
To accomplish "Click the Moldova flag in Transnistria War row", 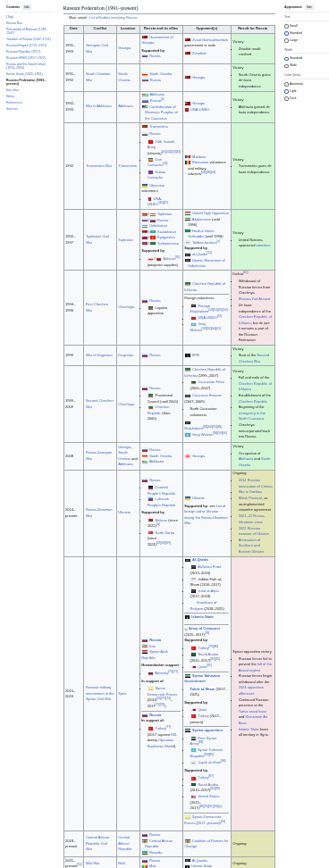I will pyautogui.click(x=187, y=156).
